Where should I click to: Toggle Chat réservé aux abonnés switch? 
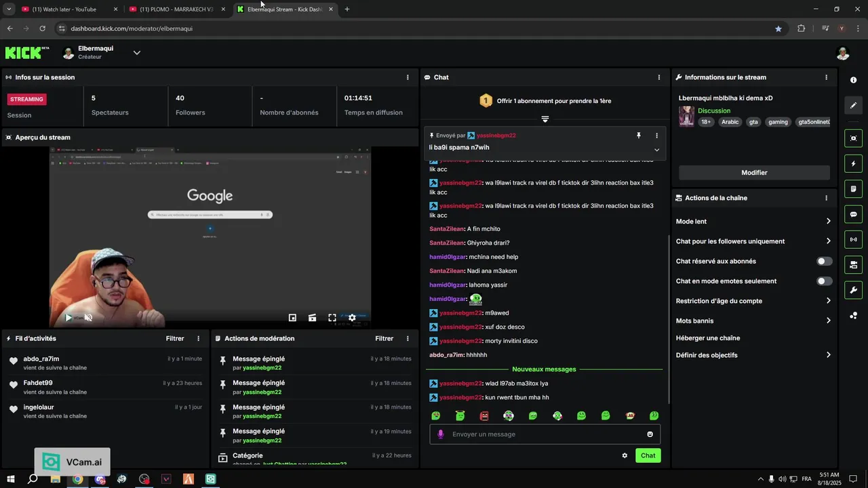point(824,261)
